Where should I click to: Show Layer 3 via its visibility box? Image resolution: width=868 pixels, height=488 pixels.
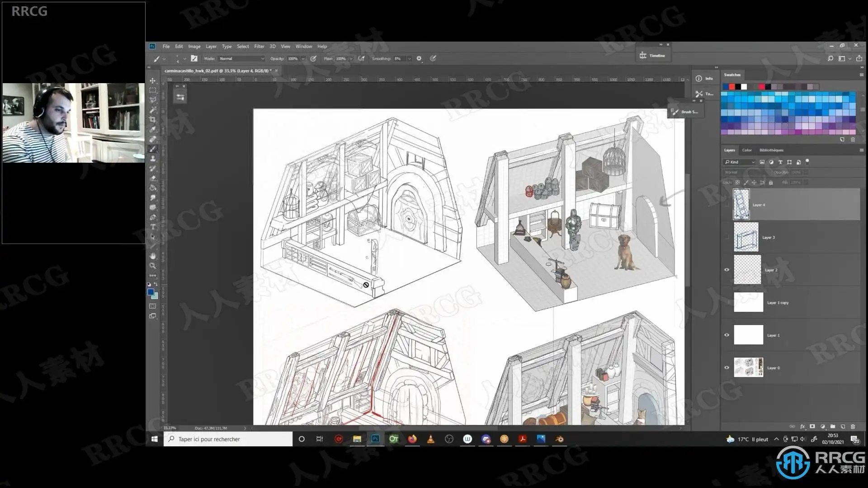pyautogui.click(x=727, y=237)
